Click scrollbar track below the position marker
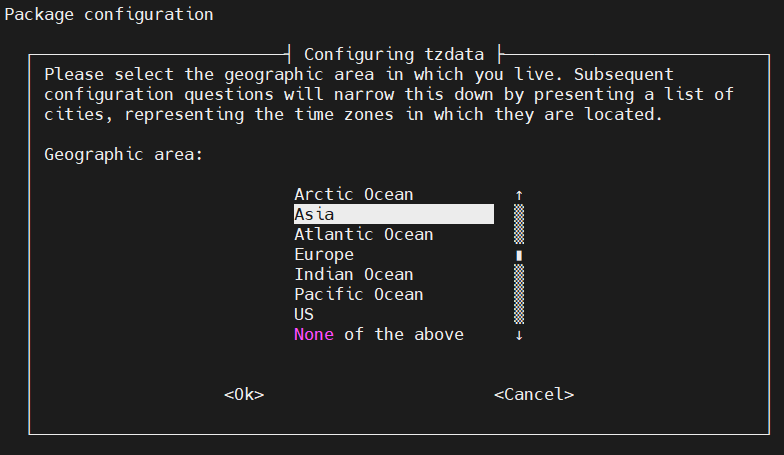 coord(519,294)
